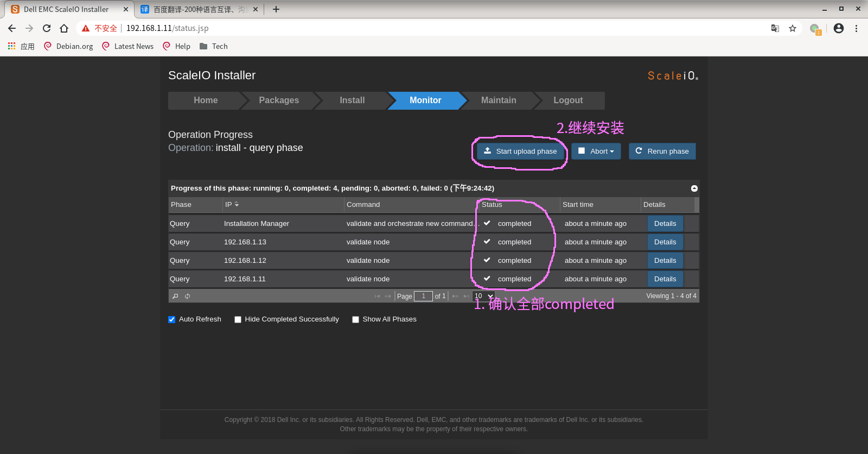Reload the status.jsp page
This screenshot has height=454, width=868.
(47, 28)
